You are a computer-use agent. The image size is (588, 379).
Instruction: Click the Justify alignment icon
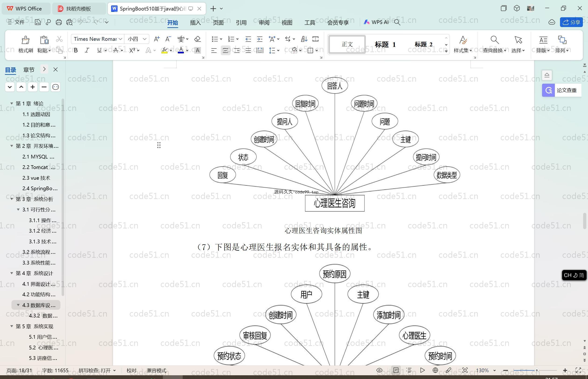(248, 50)
